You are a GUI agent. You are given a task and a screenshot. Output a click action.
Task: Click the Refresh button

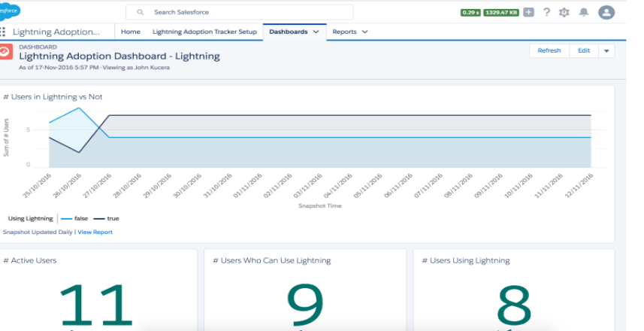point(549,50)
